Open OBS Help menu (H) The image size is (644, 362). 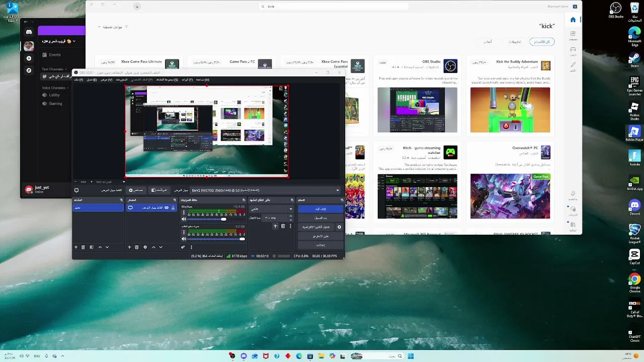pyautogui.click(x=203, y=79)
